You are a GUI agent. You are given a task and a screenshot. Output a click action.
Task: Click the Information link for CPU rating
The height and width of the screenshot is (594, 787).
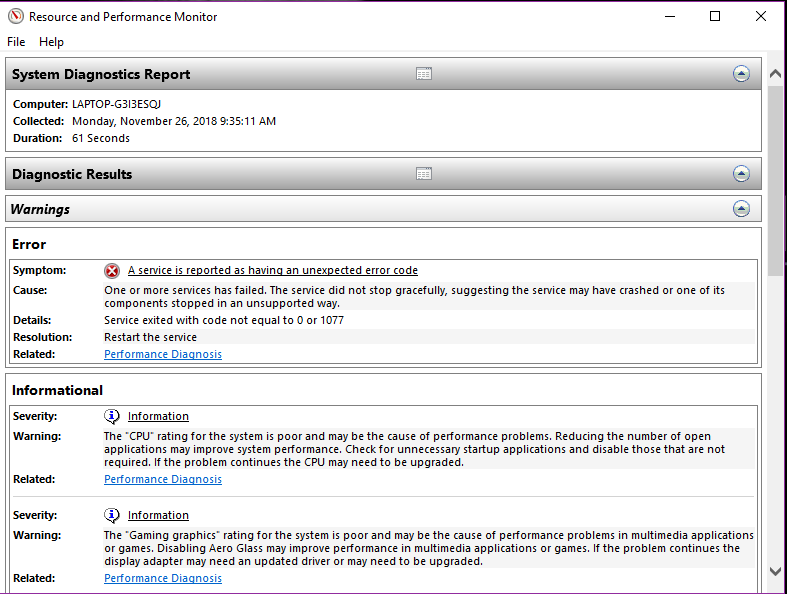click(158, 416)
